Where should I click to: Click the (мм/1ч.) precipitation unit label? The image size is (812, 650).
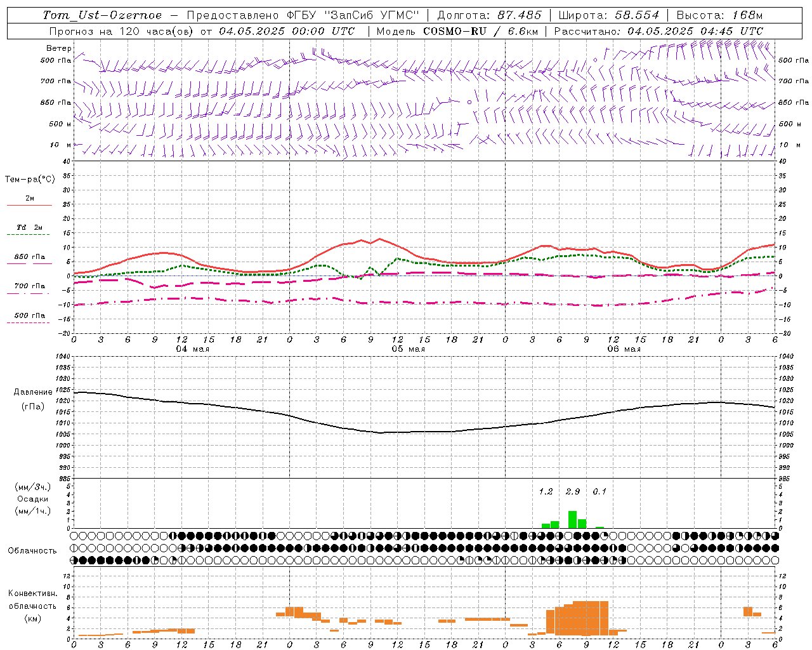[33, 511]
